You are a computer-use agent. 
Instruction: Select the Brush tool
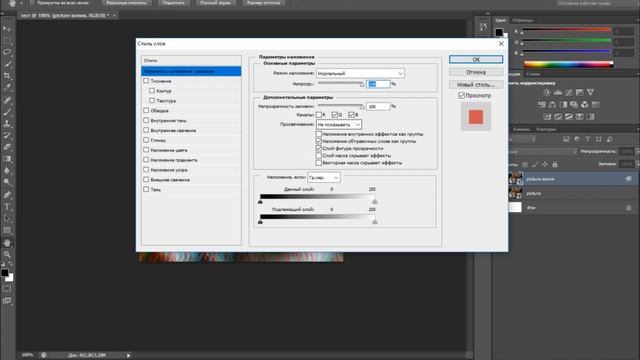7,111
